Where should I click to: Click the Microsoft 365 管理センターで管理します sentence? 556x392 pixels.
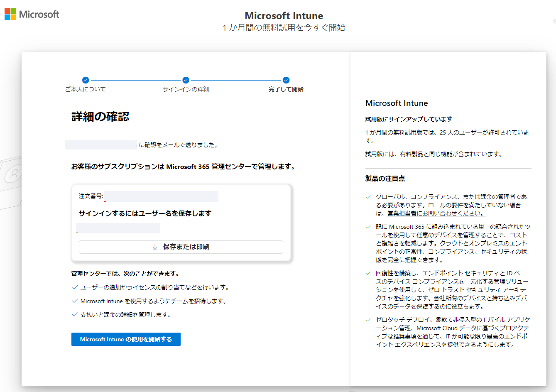(x=184, y=167)
